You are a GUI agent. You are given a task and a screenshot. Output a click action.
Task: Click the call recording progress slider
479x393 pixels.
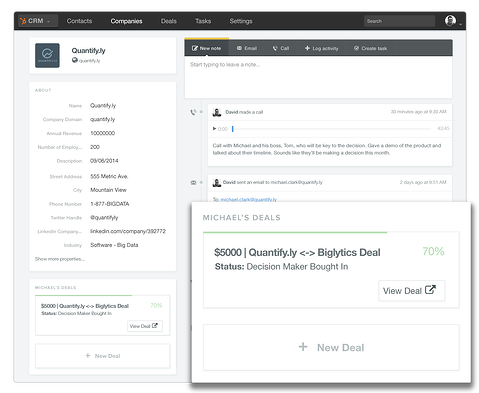pyautogui.click(x=332, y=128)
